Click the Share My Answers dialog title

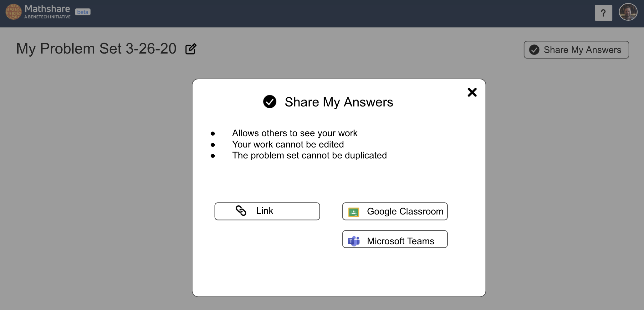click(338, 102)
